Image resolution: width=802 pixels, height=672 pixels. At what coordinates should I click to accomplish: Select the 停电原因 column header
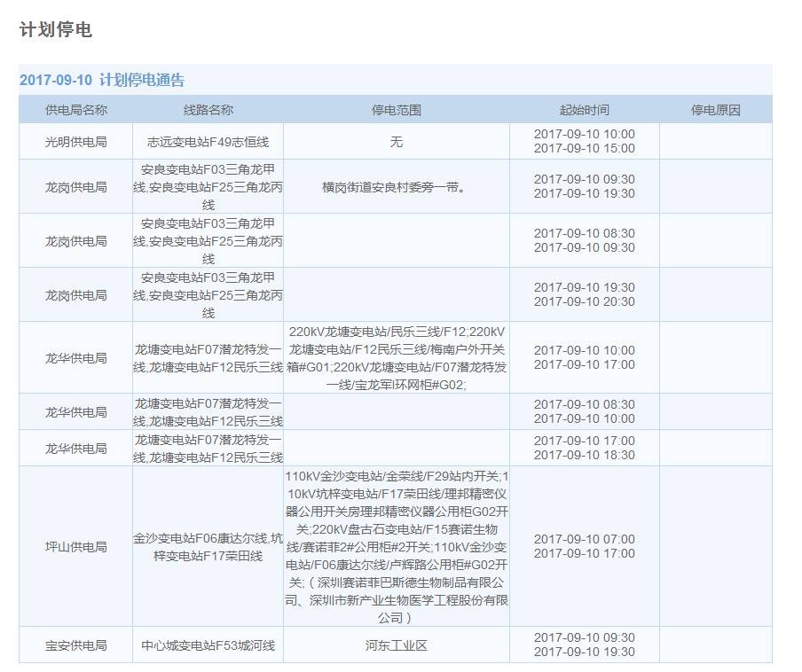[715, 110]
